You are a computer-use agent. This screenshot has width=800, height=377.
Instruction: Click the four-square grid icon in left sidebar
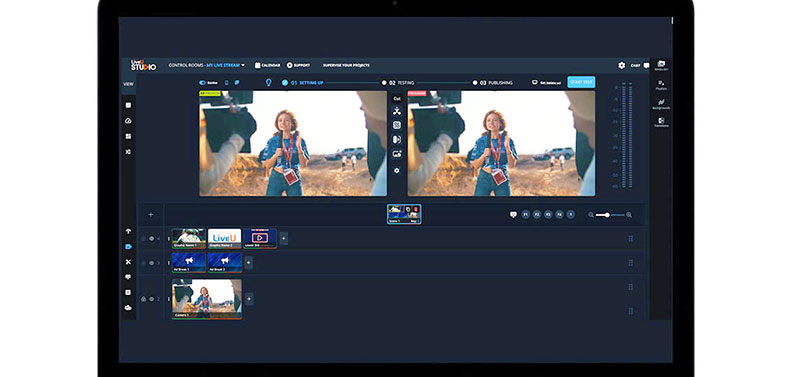pos(128,136)
